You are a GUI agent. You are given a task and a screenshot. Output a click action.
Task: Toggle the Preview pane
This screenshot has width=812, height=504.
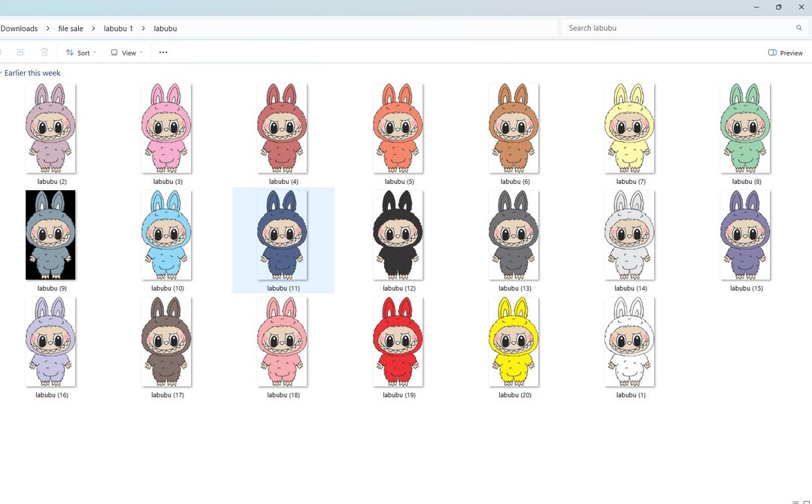pyautogui.click(x=785, y=53)
